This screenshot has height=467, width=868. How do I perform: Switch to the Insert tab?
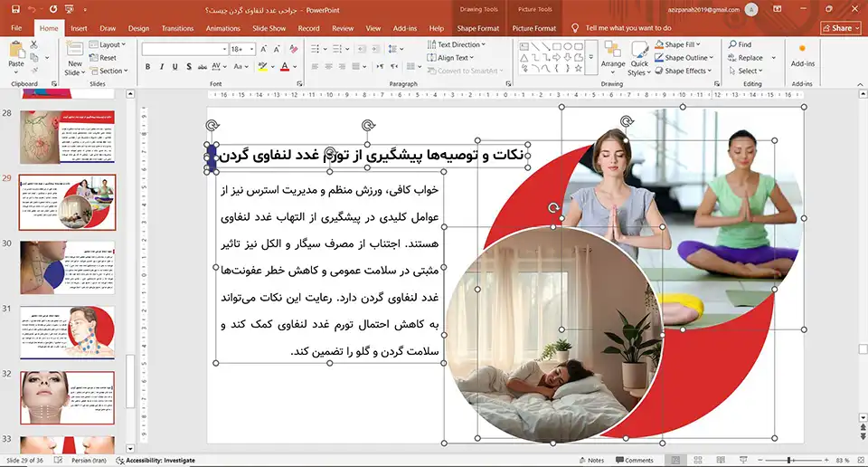79,28
